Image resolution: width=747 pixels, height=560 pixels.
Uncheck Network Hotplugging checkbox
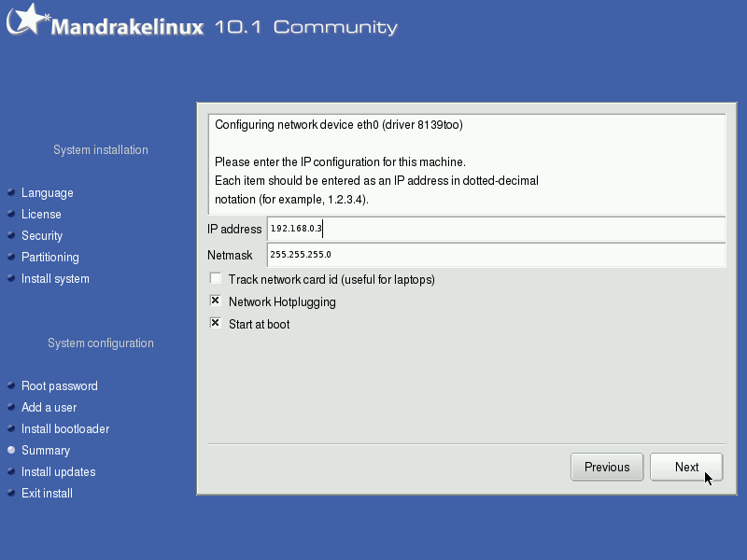216,301
